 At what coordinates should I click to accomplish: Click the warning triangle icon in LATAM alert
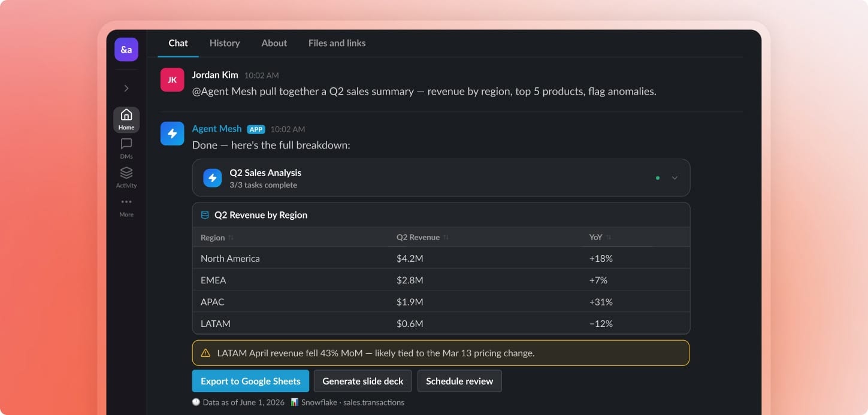tap(205, 353)
